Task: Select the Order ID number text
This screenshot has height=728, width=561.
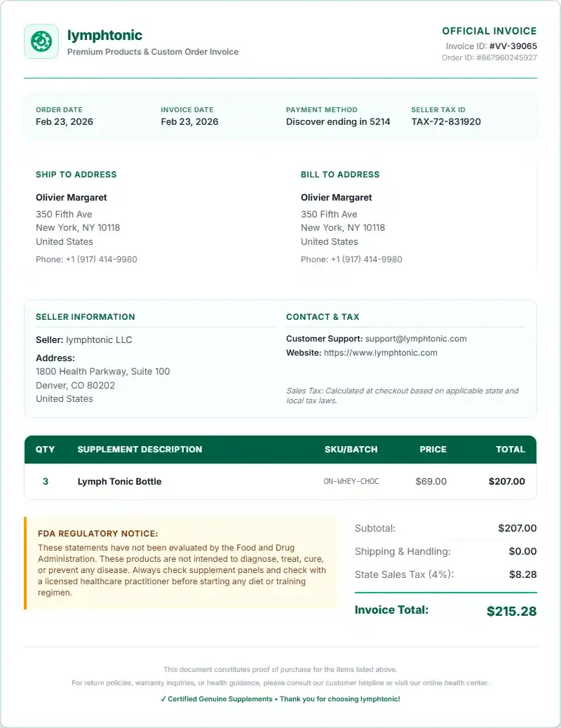Action: (507, 58)
